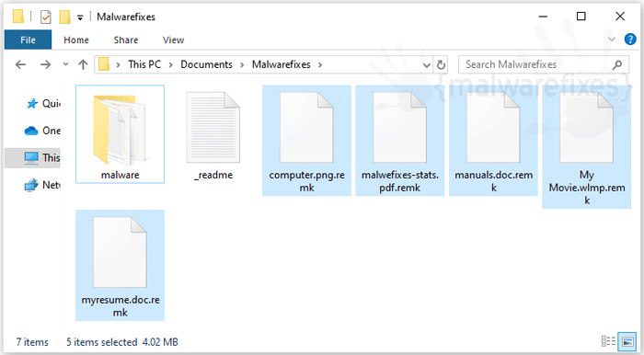Click the manuals.doc.remk file name
The height and width of the screenshot is (355, 644).
click(x=493, y=181)
